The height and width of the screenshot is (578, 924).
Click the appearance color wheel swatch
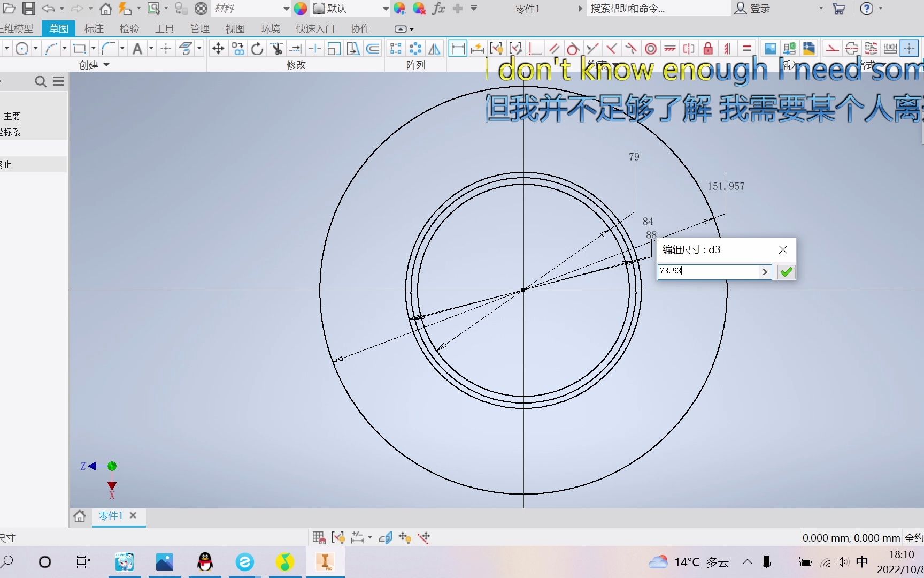301,9
